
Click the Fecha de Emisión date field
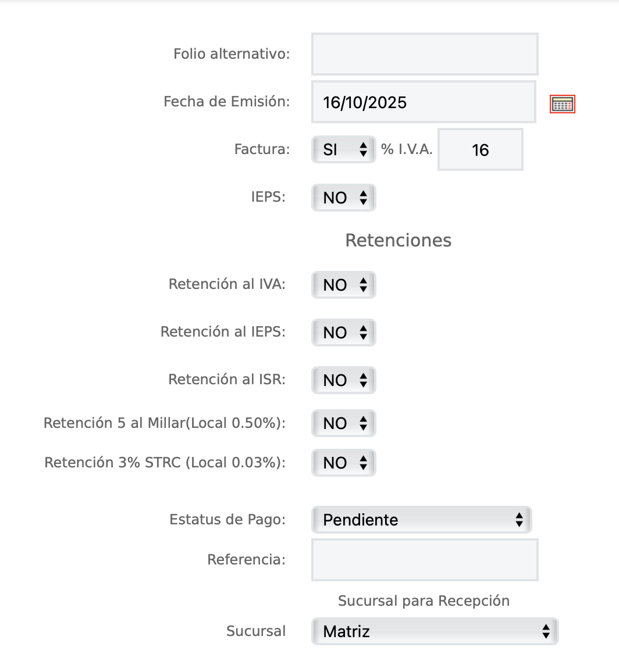[x=424, y=102]
